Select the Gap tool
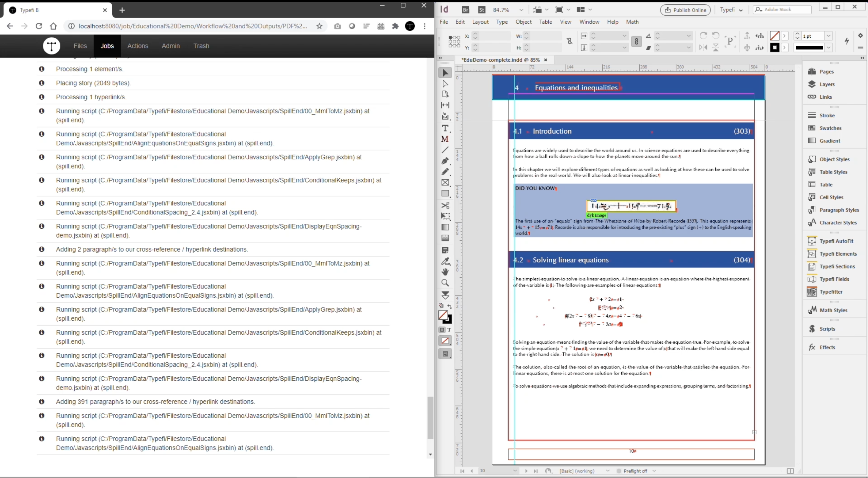 445,105
